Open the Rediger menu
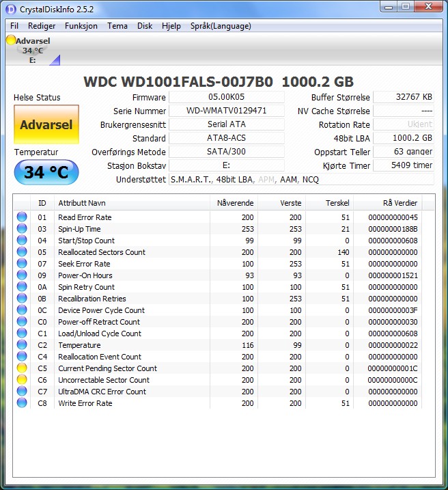The image size is (448, 490). point(42,26)
